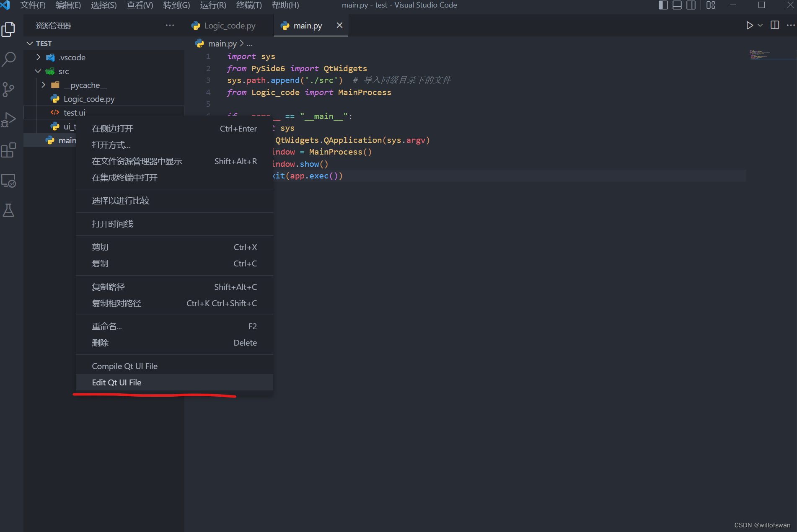Screen dimensions: 797x532
Task: Click the VS Code logo icon
Action: pos(5,5)
